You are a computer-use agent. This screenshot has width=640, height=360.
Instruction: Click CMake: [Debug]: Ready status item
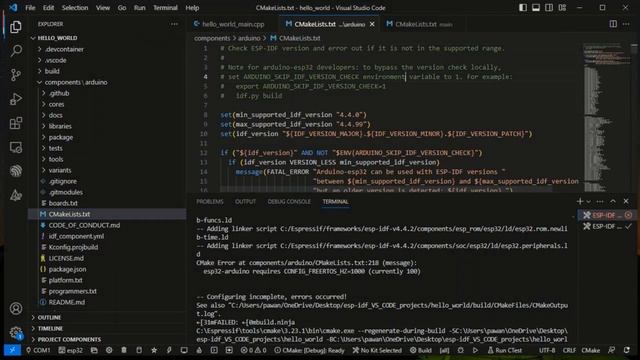tap(309, 350)
